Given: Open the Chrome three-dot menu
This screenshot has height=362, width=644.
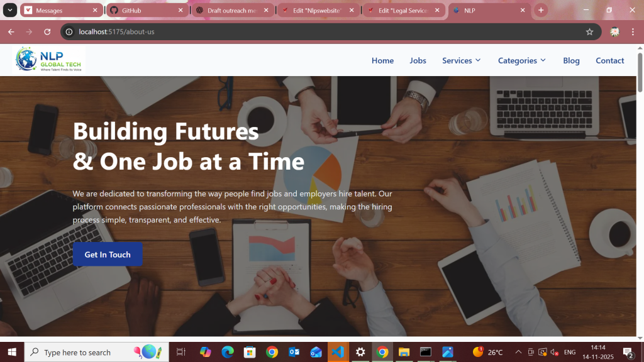Looking at the screenshot, I should 633,31.
